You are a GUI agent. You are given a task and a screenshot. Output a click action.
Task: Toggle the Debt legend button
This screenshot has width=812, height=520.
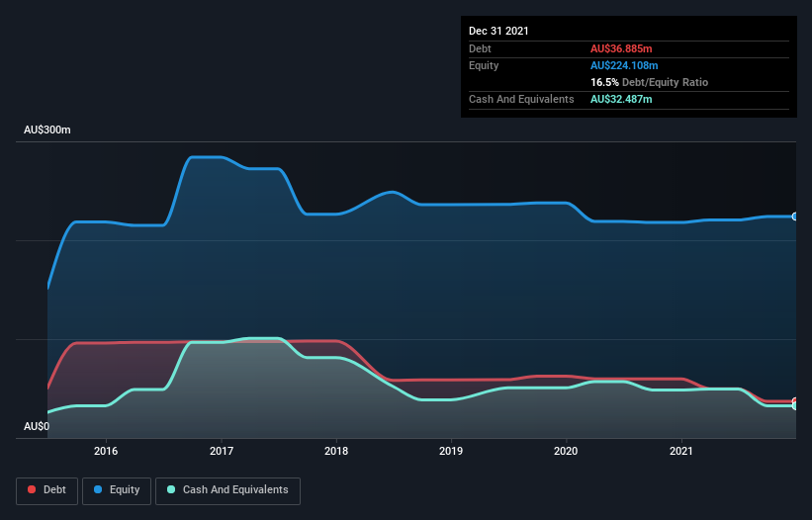[46, 490]
